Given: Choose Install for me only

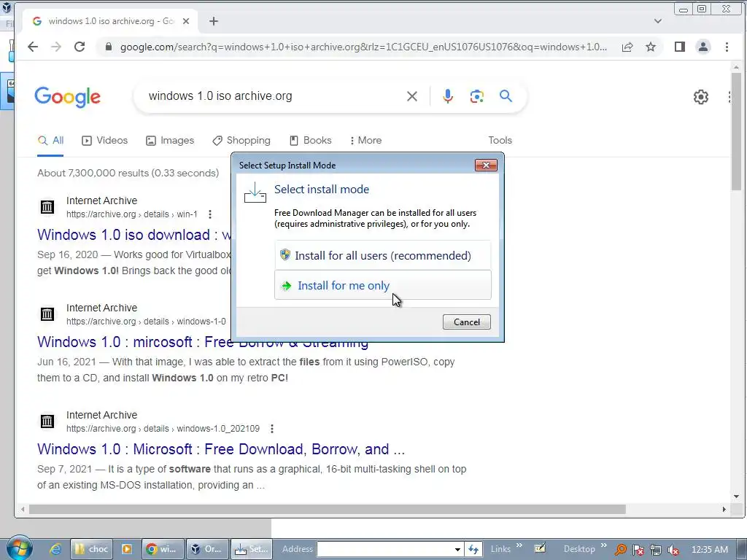Looking at the screenshot, I should pos(382,285).
